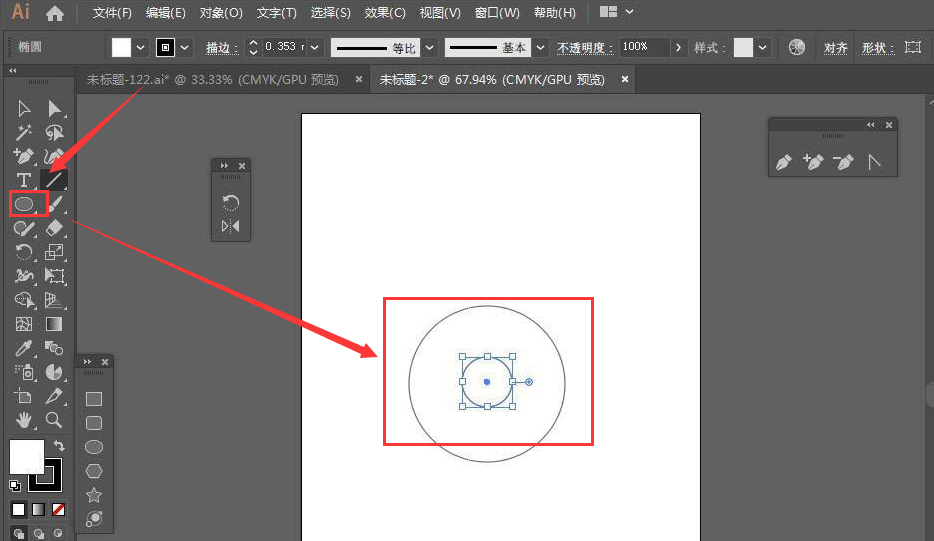Open the stroke weight dropdown
The height and width of the screenshot is (541, 934).
pyautogui.click(x=315, y=48)
